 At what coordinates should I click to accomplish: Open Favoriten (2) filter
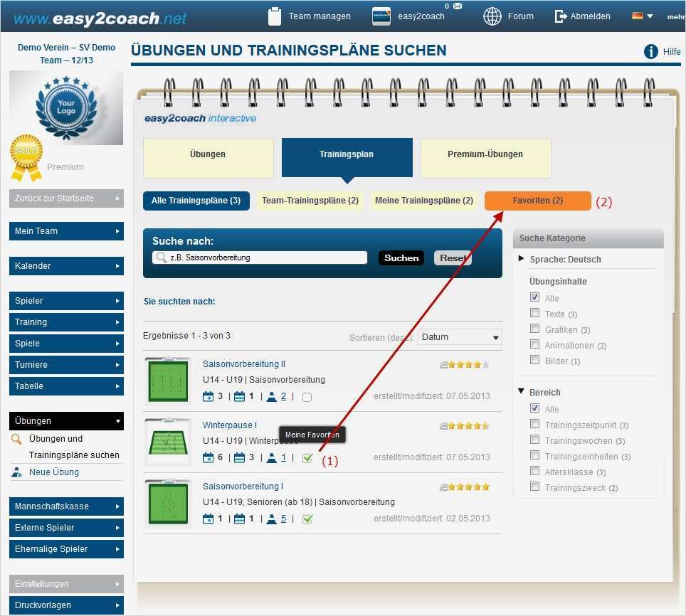click(x=538, y=201)
